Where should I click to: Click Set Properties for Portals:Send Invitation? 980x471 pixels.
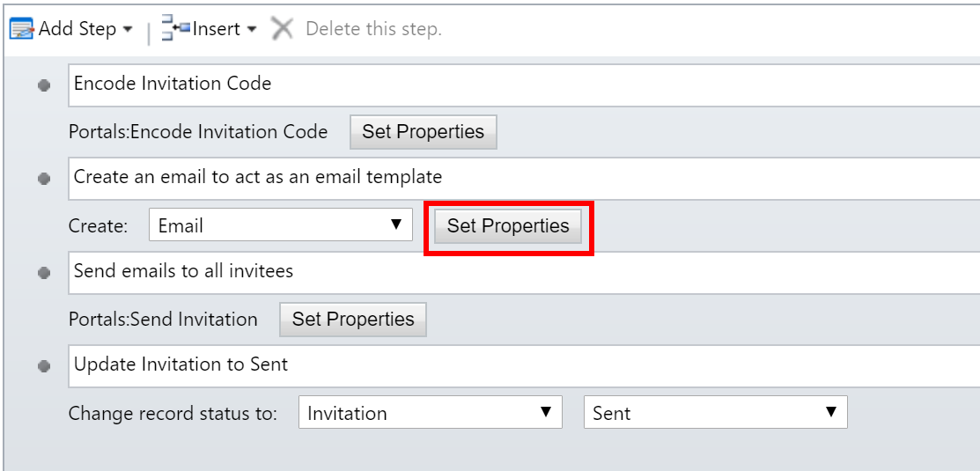[x=353, y=320]
